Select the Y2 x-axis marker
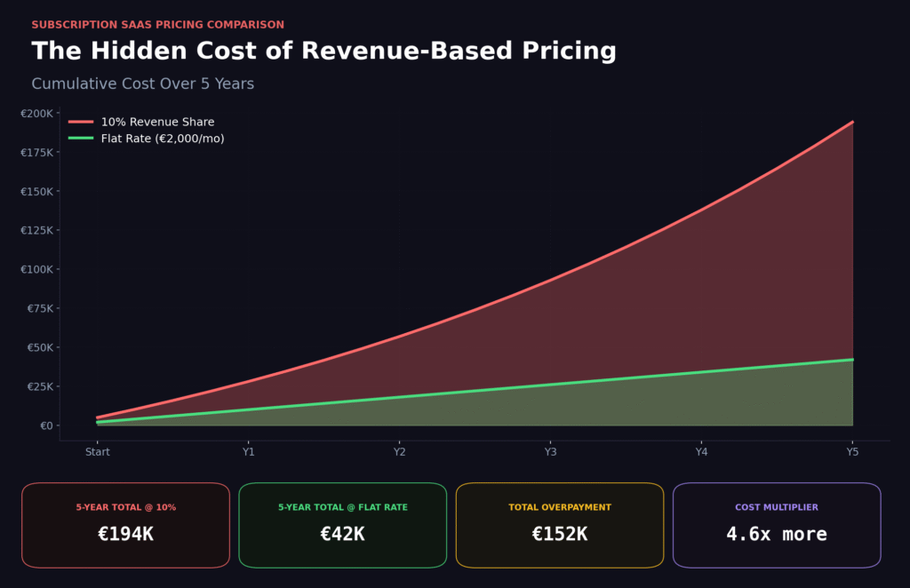Viewport: 910px width, 588px height. coord(400,452)
